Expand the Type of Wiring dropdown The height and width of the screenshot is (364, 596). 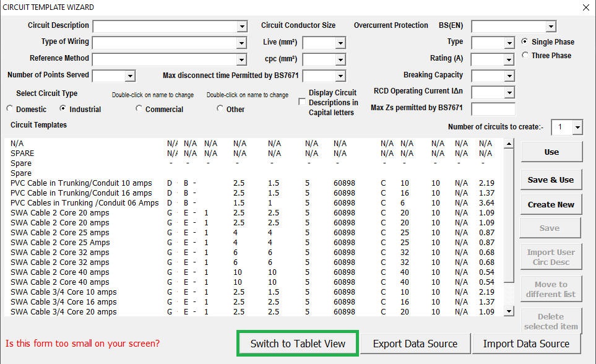point(241,43)
